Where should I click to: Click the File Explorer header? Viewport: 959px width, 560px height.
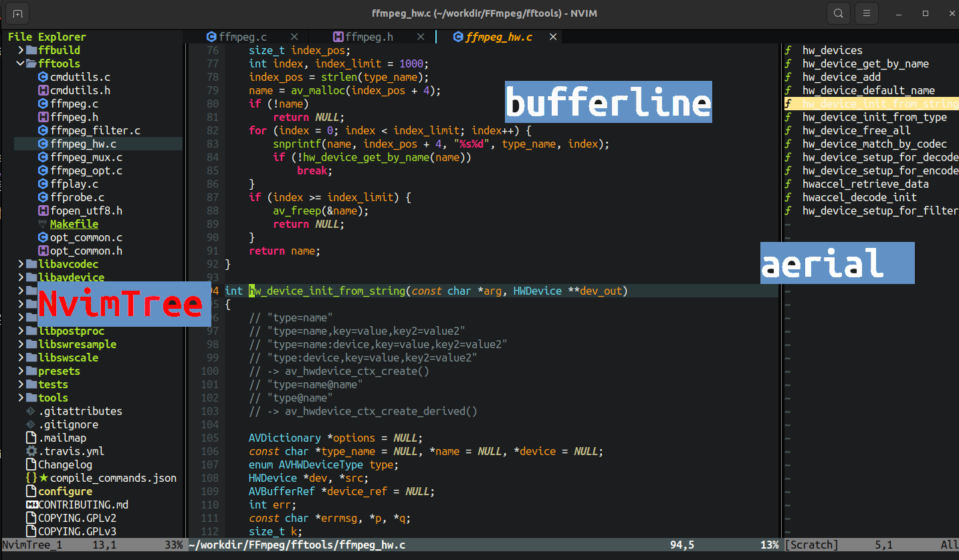(x=47, y=37)
